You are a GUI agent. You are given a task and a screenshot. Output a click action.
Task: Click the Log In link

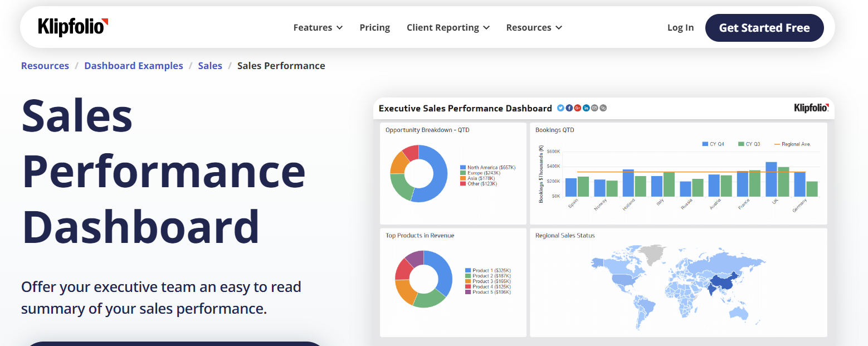coord(681,27)
